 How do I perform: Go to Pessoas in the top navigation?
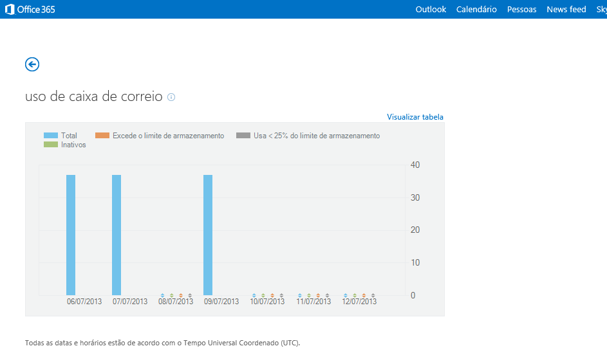pyautogui.click(x=521, y=9)
